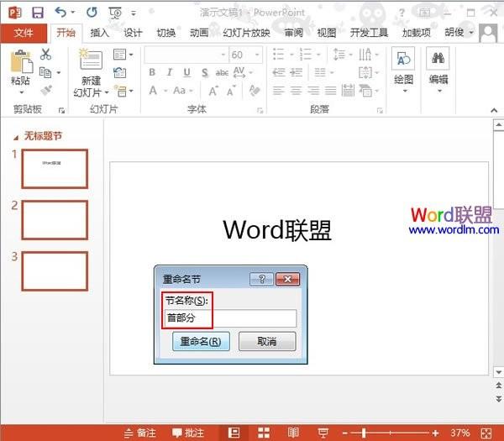Open the Font Color dropdown arrow
504x441 pixels.
[x=165, y=91]
